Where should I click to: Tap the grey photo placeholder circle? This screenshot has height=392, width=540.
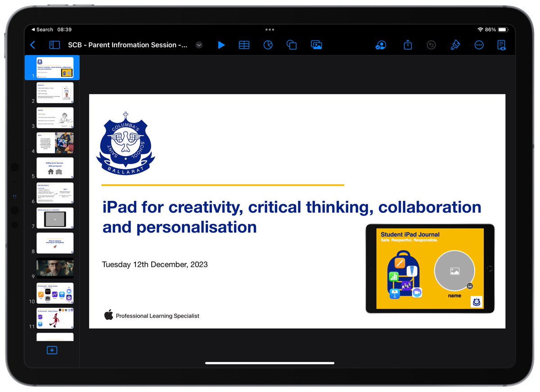pyautogui.click(x=454, y=271)
